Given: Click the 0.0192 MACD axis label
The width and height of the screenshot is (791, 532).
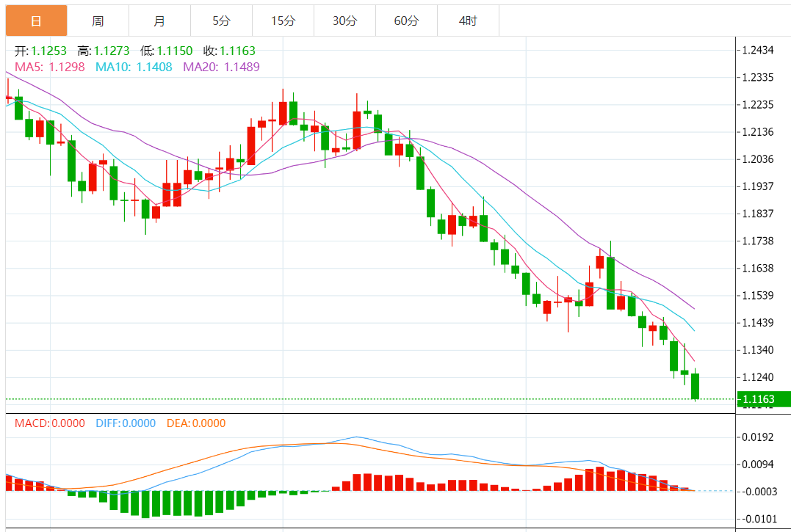Looking at the screenshot, I should pos(758,437).
